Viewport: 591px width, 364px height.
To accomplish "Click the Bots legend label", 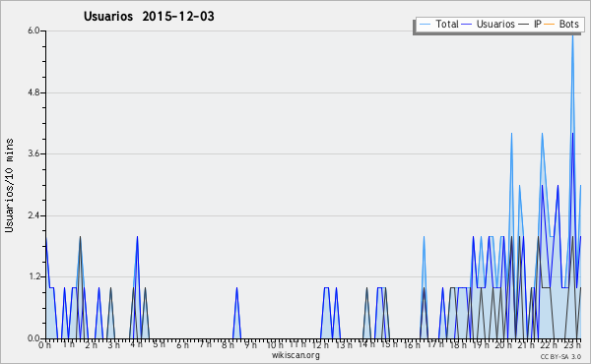I will point(568,24).
